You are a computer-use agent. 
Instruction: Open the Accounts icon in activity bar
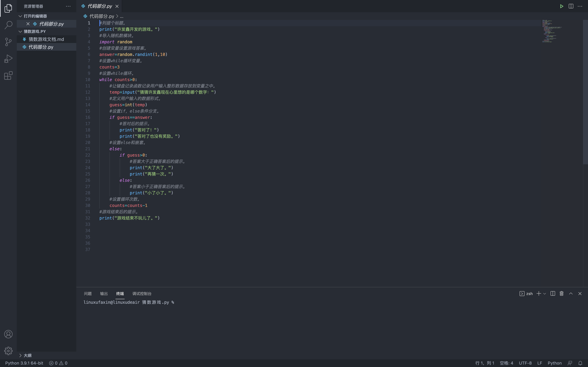click(x=8, y=334)
